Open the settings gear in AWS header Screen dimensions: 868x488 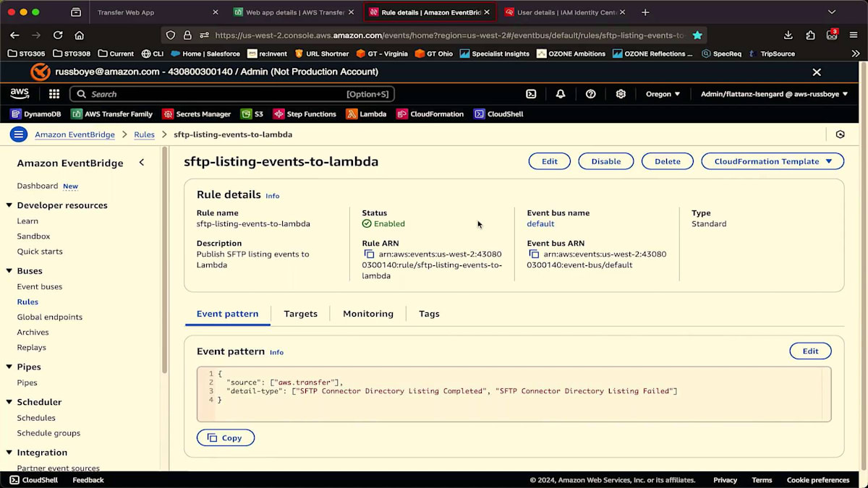[621, 94]
